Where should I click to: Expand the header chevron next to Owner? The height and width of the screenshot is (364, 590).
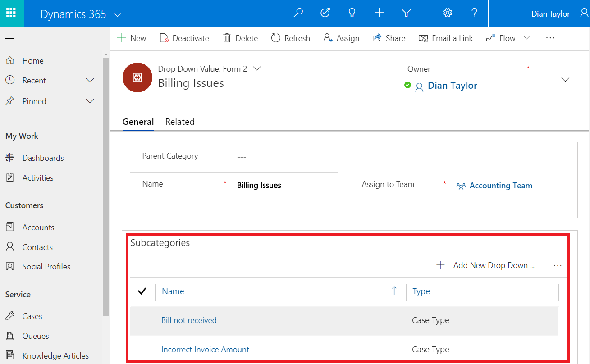point(565,80)
